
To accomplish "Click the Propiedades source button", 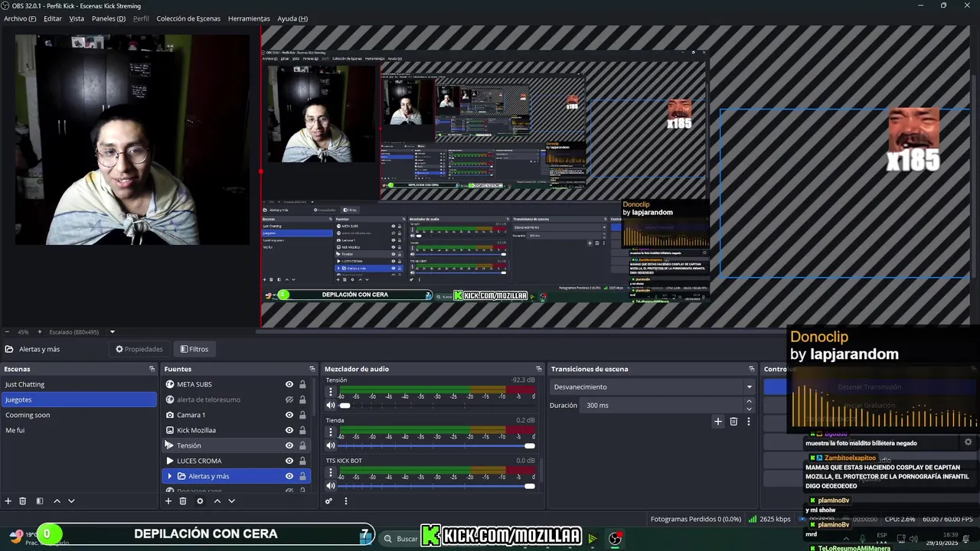I will (x=139, y=349).
